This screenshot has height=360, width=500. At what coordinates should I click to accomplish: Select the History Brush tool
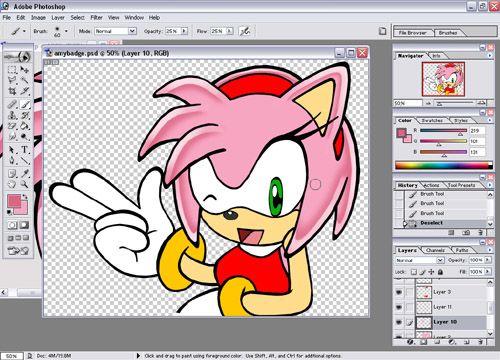click(x=25, y=115)
